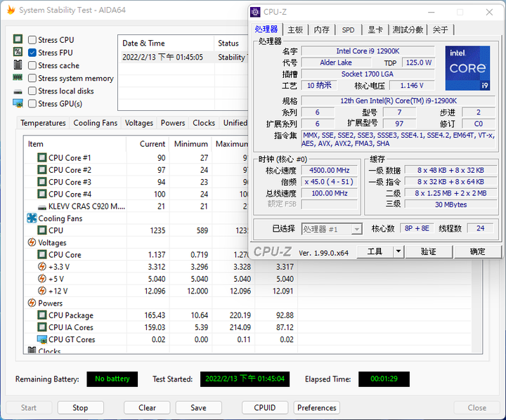This screenshot has width=506, height=420.
Task: Enable the Stress CPU checkbox
Action: point(32,40)
